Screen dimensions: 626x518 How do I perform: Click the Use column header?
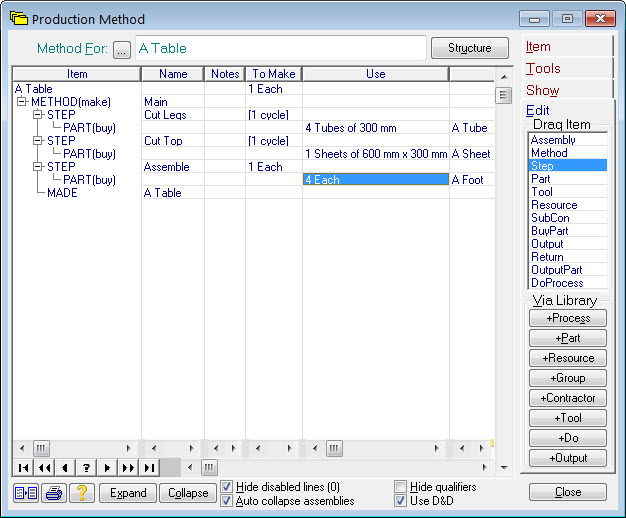[x=376, y=74]
